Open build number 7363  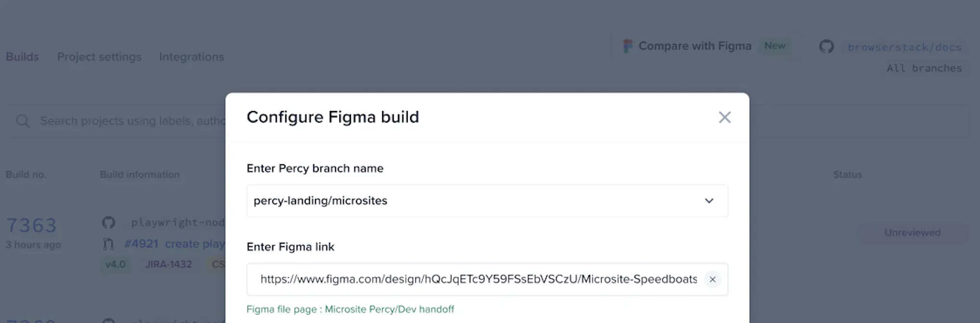31,225
